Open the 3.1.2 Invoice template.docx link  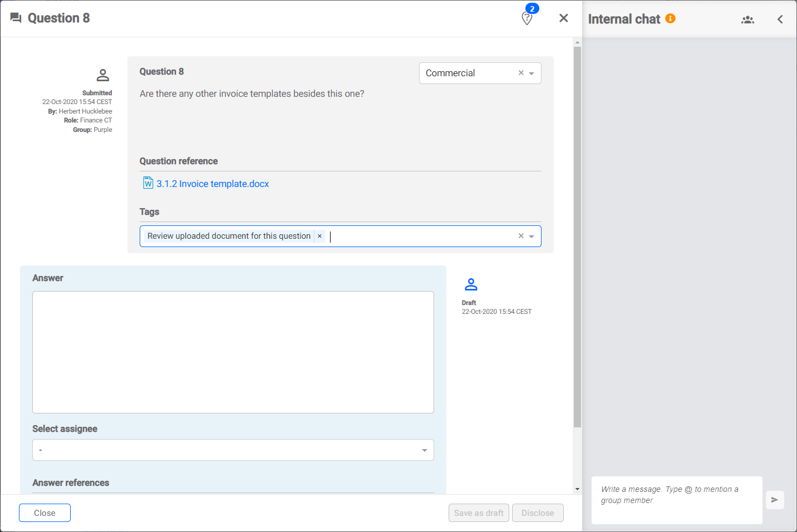(213, 184)
